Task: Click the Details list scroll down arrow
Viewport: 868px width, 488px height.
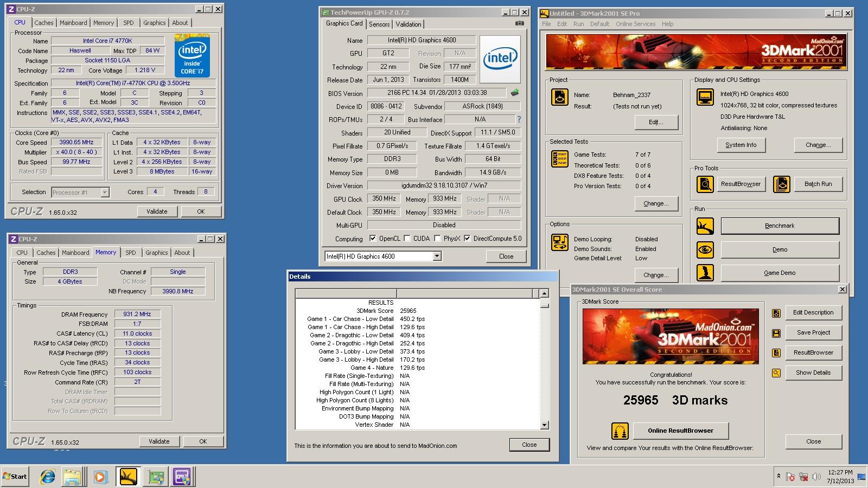Action: (x=544, y=426)
